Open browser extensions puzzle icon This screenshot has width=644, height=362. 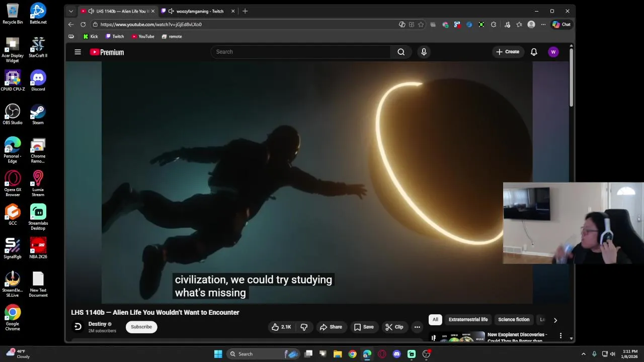[x=494, y=24]
